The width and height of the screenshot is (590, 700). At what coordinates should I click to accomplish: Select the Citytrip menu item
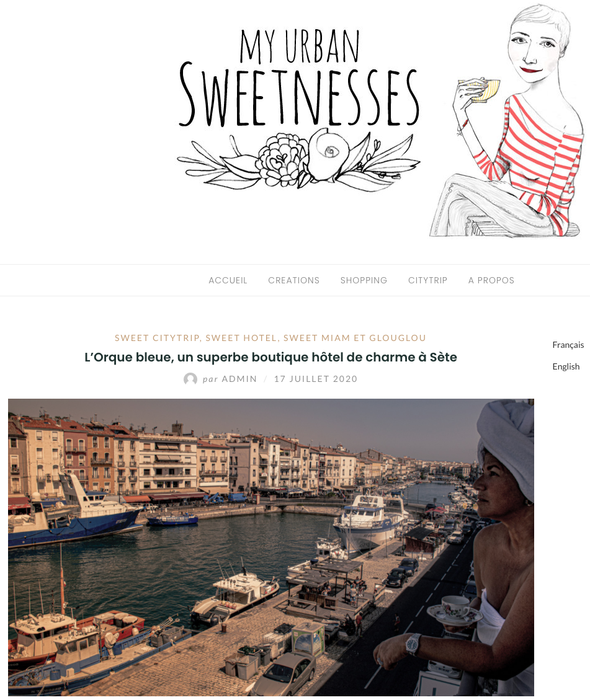[x=427, y=280]
